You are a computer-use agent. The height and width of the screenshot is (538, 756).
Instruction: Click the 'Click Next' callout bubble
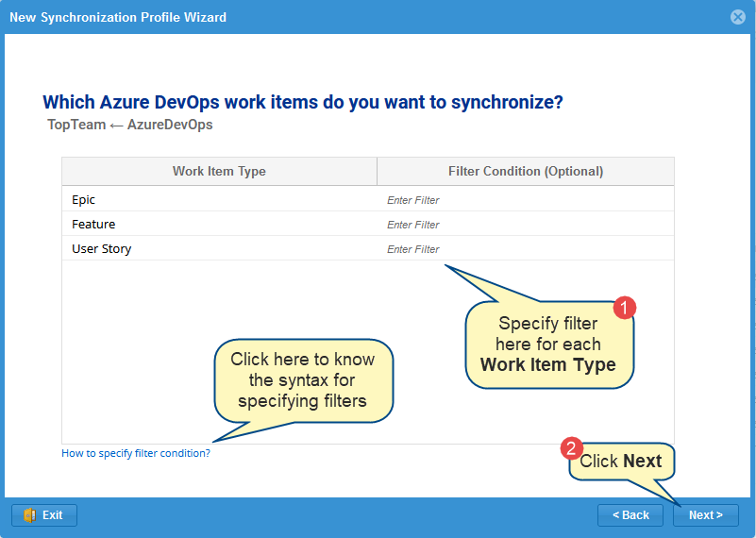pyautogui.click(x=620, y=462)
